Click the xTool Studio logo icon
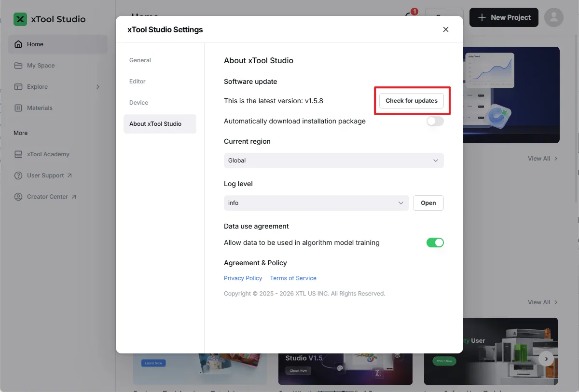The height and width of the screenshot is (392, 579). (20, 19)
